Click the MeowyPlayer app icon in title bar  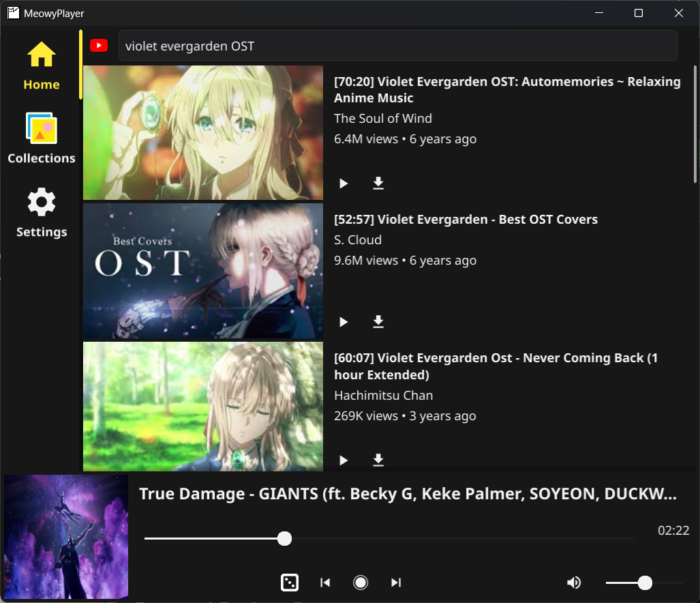14,13
